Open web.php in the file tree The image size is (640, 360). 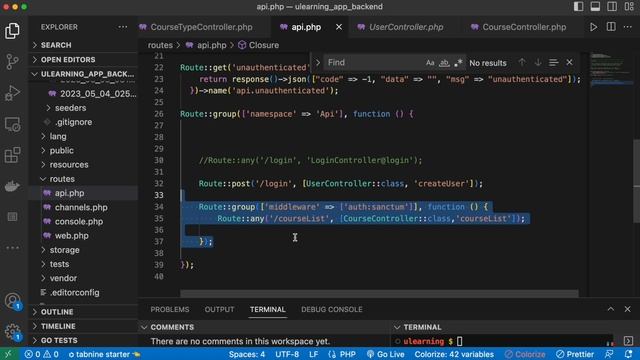[84, 236]
